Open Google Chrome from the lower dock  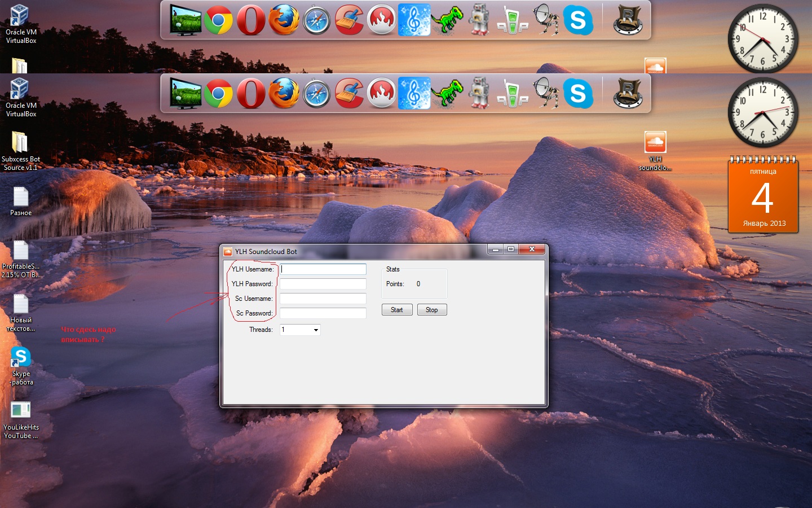point(219,93)
